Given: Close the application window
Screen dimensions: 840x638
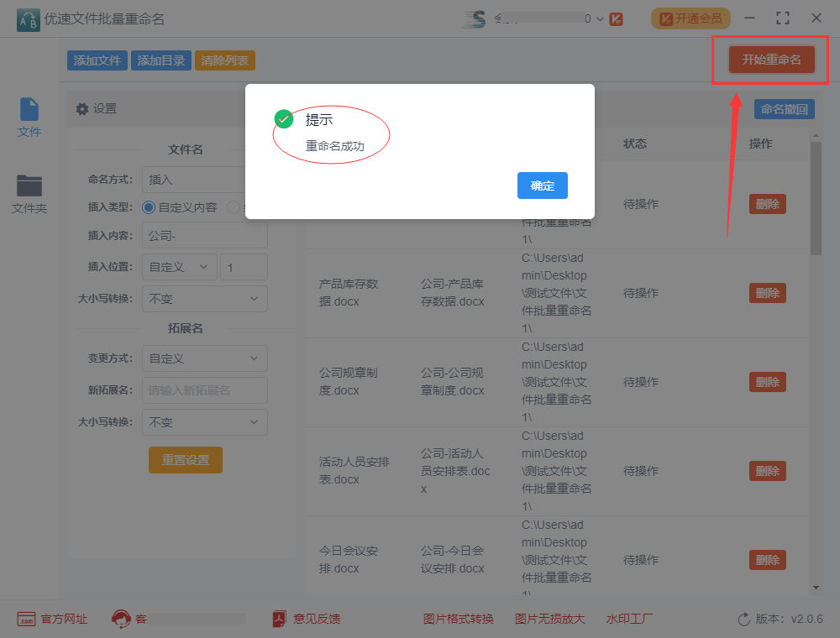Looking at the screenshot, I should point(816,18).
